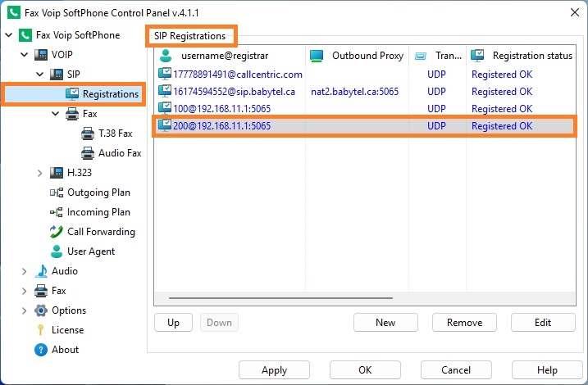Select the User Agent tree item
This screenshot has width=588, height=385.
pyautogui.click(x=91, y=251)
